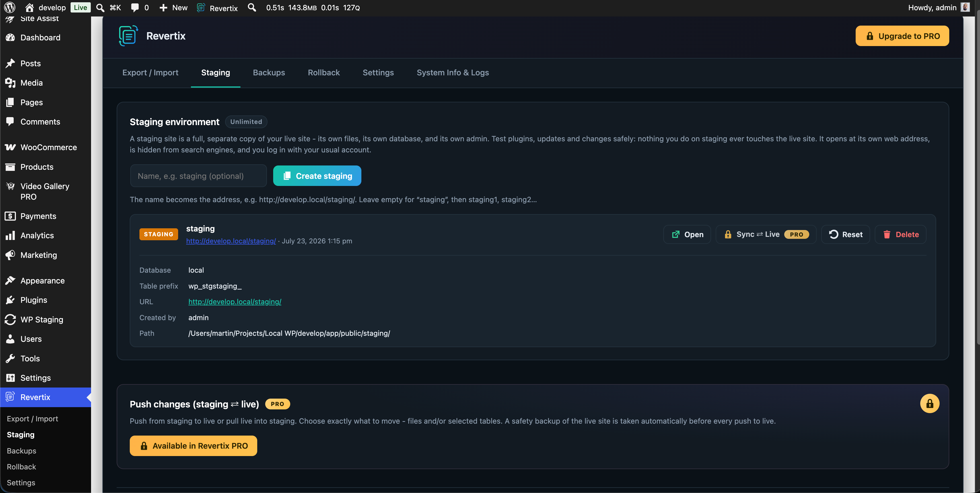Screen dimensions: 980x493
Task: Open the System Info & Logs tab
Action: 453,72
